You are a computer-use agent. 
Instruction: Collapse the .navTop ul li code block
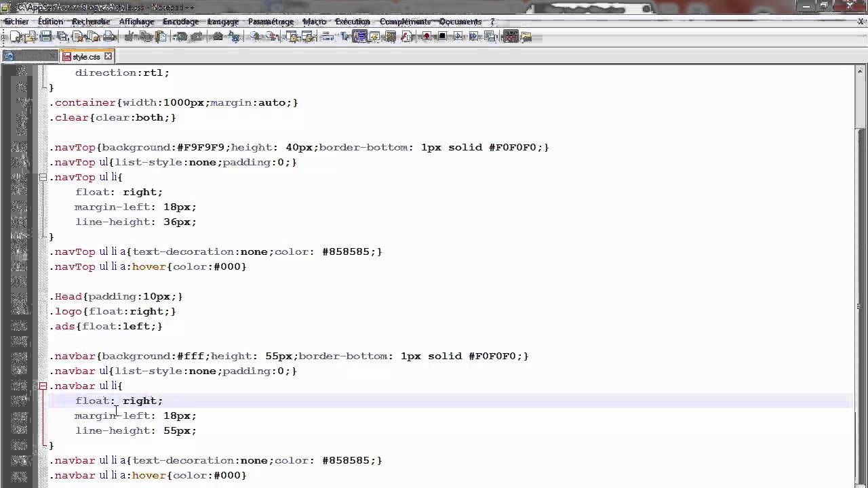coord(43,177)
